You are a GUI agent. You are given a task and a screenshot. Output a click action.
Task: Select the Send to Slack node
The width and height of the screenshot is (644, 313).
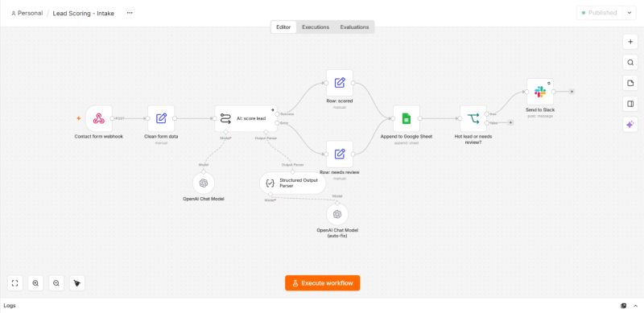pyautogui.click(x=540, y=92)
